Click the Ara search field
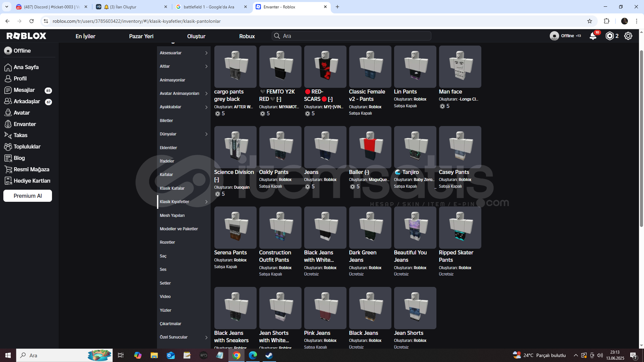 pyautogui.click(x=352, y=36)
